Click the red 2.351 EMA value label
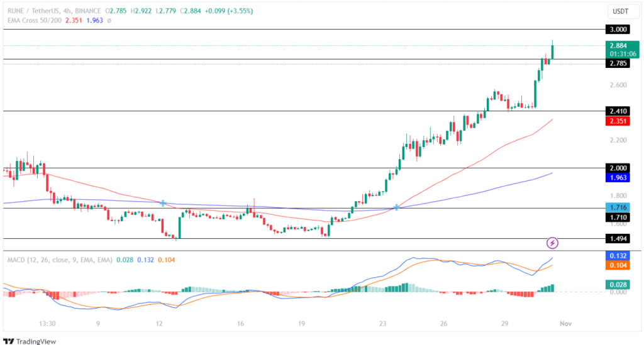The image size is (644, 345). pyautogui.click(x=616, y=121)
